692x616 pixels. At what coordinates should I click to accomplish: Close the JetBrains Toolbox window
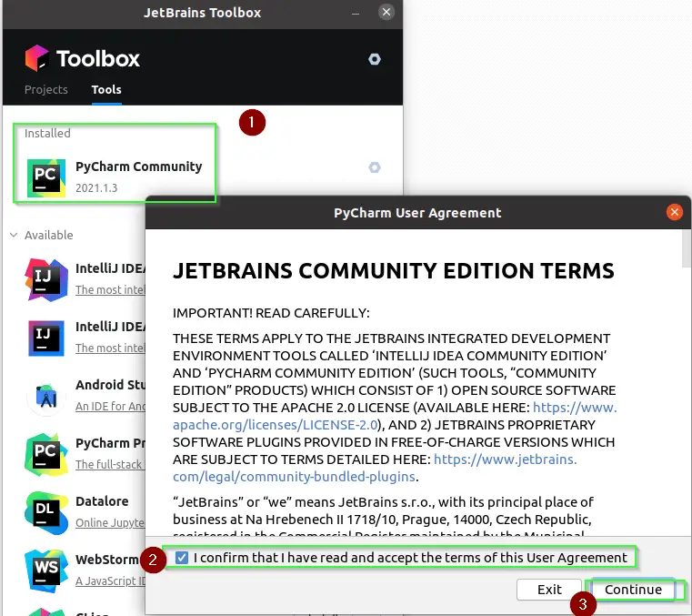coord(386,12)
